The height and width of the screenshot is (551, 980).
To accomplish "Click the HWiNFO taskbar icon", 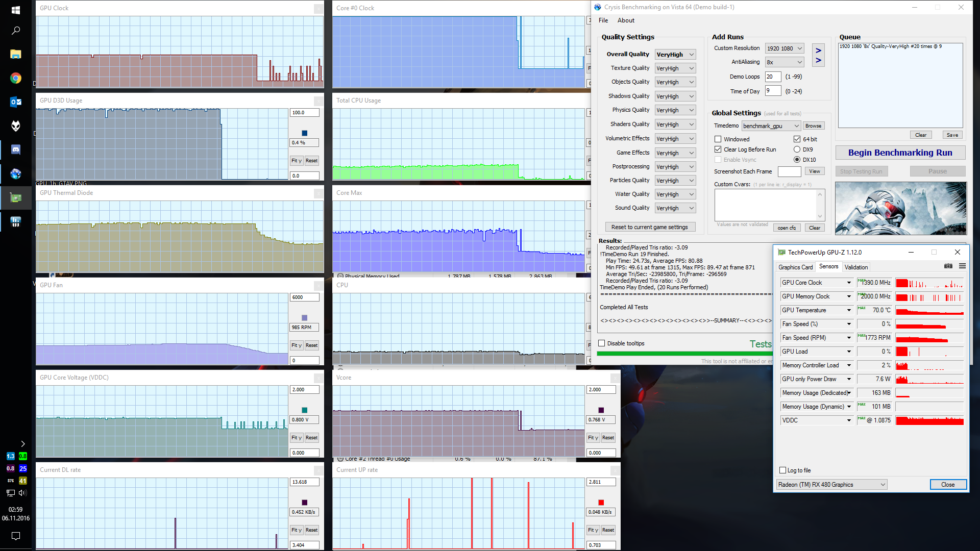I will click(x=15, y=222).
